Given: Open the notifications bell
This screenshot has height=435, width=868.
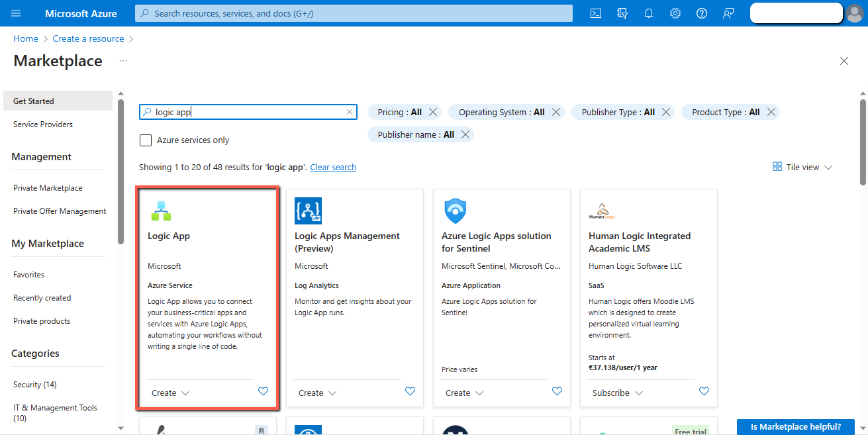Looking at the screenshot, I should point(649,13).
